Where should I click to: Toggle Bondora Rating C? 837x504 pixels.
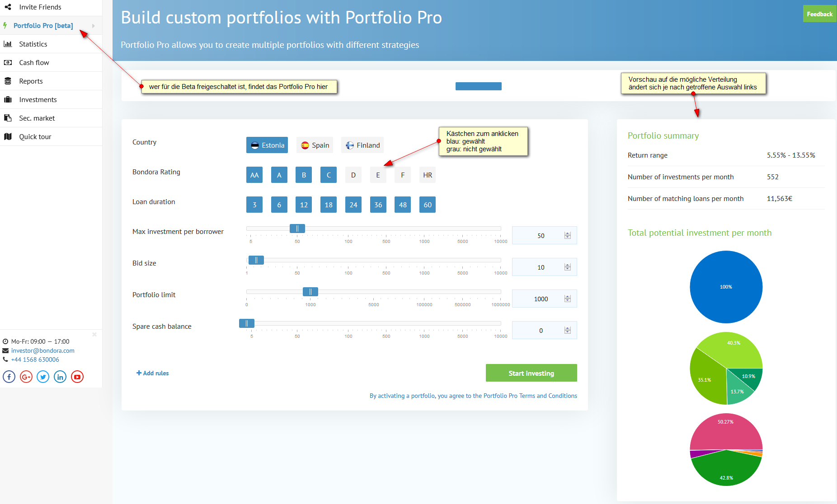coord(329,175)
